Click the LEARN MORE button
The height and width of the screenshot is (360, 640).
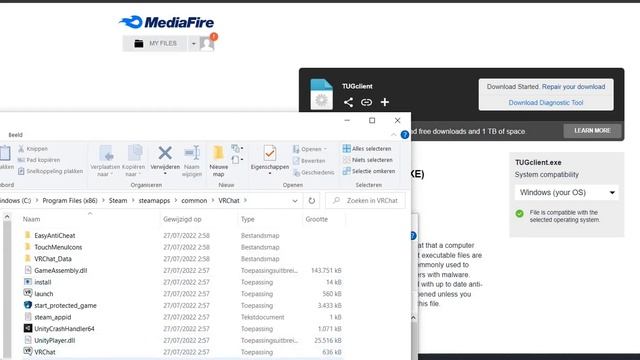pos(592,131)
